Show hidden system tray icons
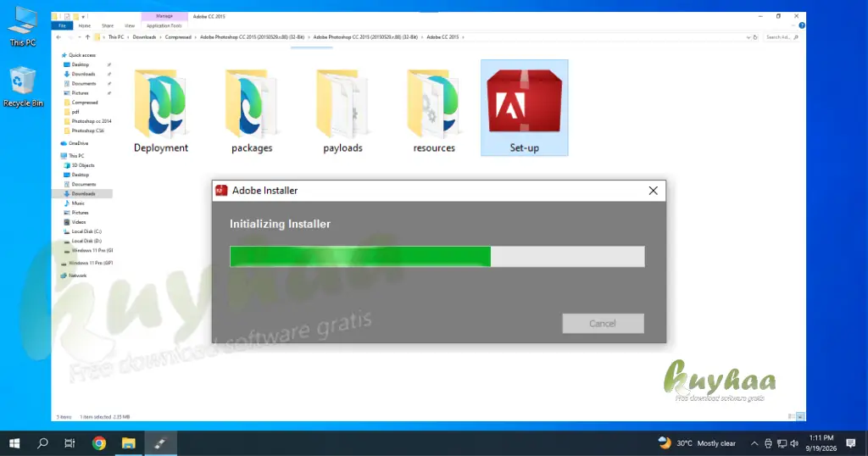Image resolution: width=868 pixels, height=456 pixels. (754, 443)
